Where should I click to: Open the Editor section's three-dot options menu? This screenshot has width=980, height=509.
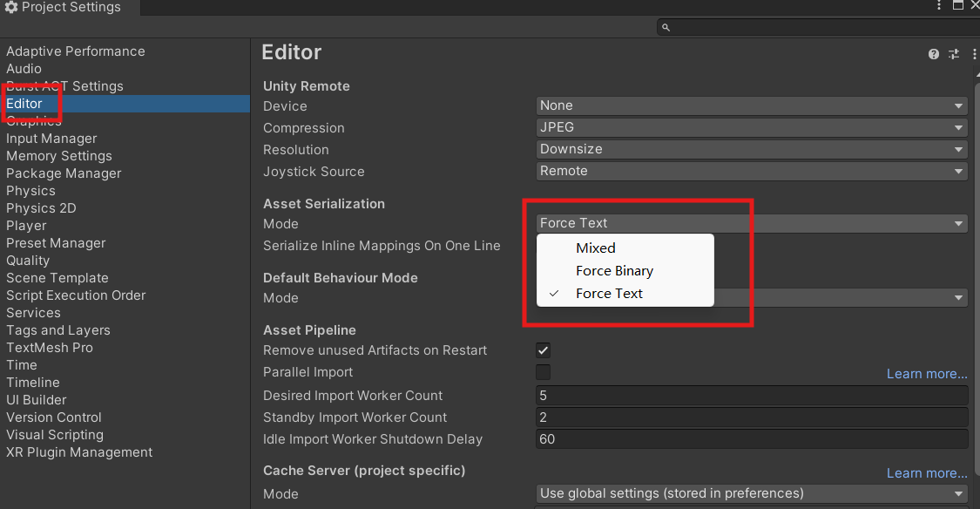pyautogui.click(x=974, y=54)
